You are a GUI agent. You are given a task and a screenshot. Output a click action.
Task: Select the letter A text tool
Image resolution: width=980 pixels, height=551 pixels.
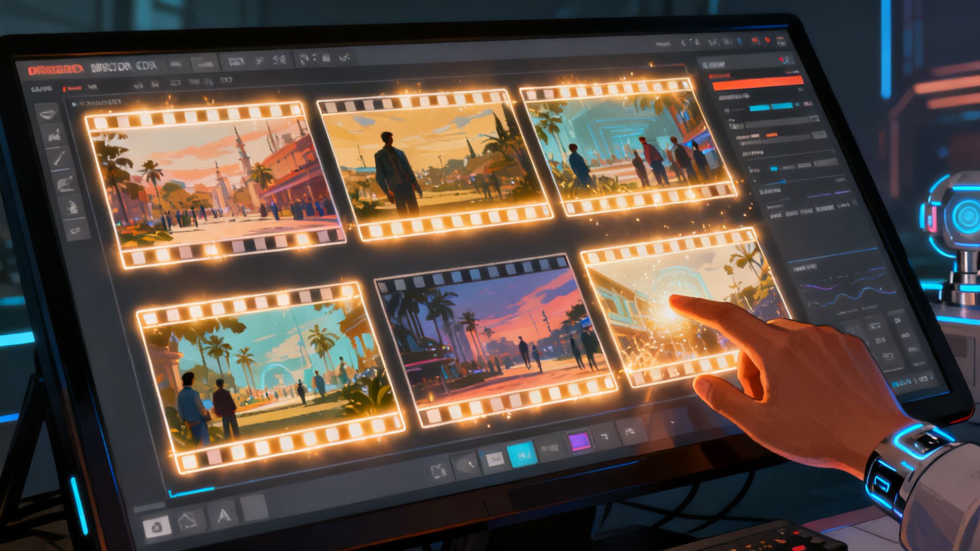point(223,515)
